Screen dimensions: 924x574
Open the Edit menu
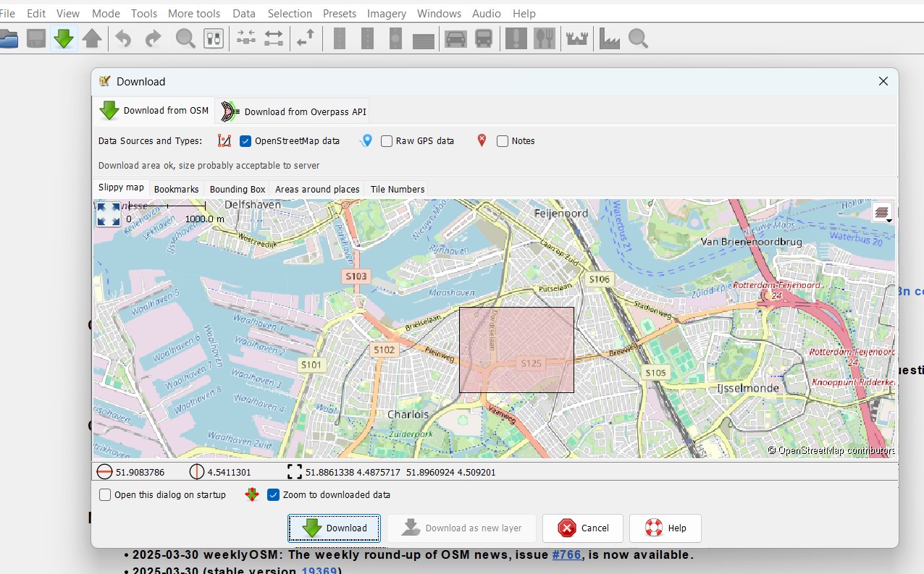click(x=36, y=13)
